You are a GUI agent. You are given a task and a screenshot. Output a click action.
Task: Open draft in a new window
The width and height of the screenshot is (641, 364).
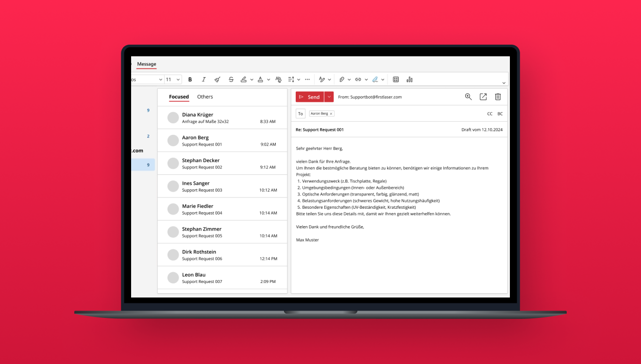483,97
